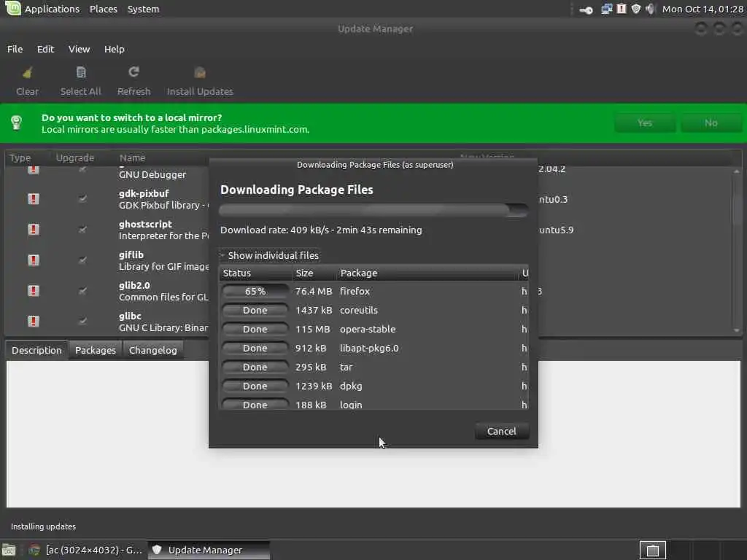Click the key icon in system tray
Screen dimensions: 747x560
click(x=586, y=9)
